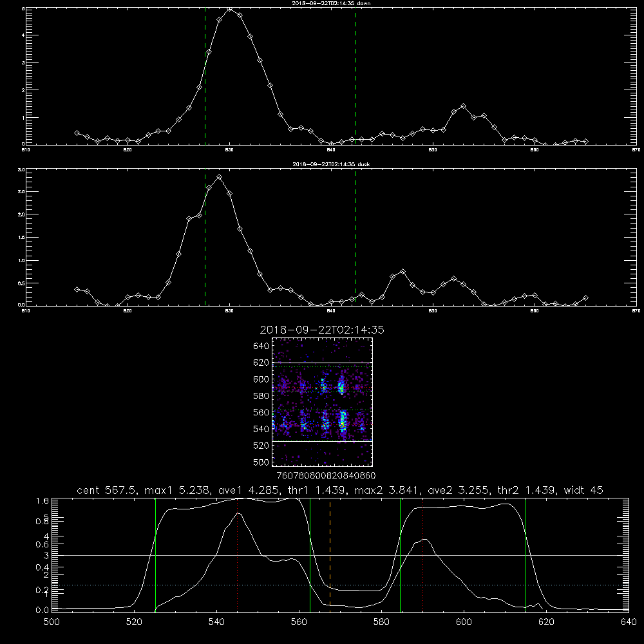
Task: Click the leftmost solid green line in bottom plot
Action: pyautogui.click(x=155, y=555)
